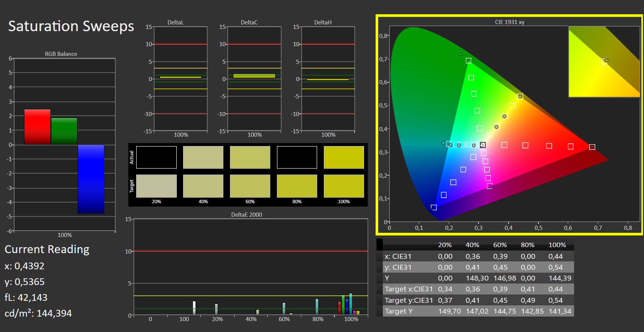The height and width of the screenshot is (332, 644).
Task: Select the y: 0,5365 current reading
Action: (x=24, y=282)
